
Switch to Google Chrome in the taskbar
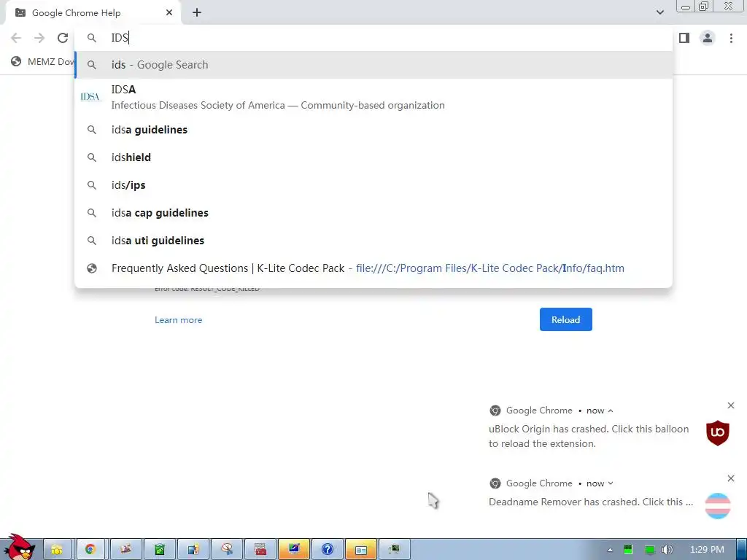90,550
